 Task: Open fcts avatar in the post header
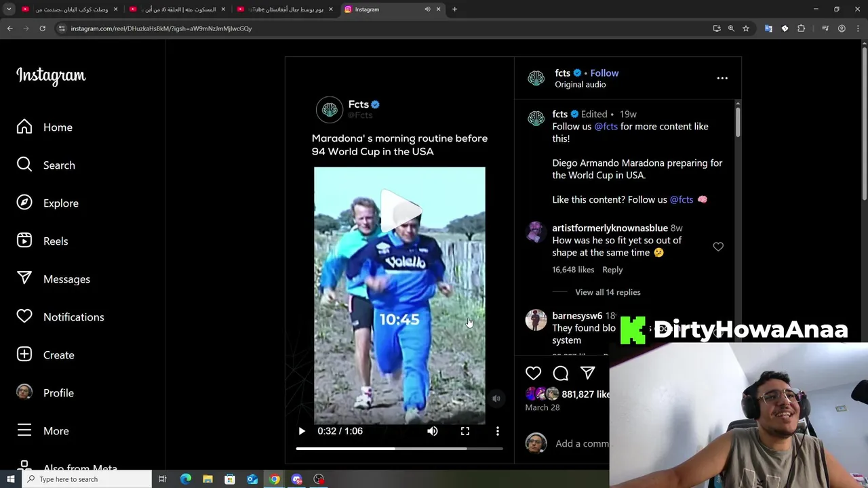click(536, 79)
